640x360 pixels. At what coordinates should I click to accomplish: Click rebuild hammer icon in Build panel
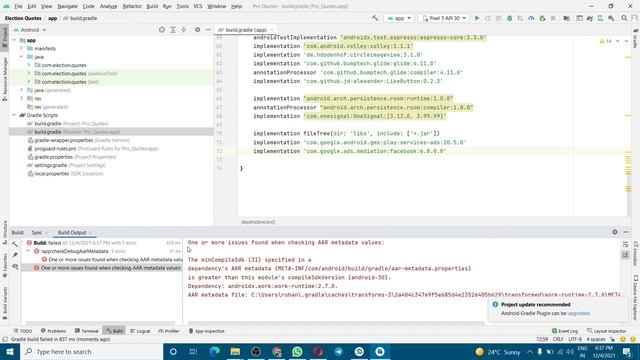pos(15,244)
